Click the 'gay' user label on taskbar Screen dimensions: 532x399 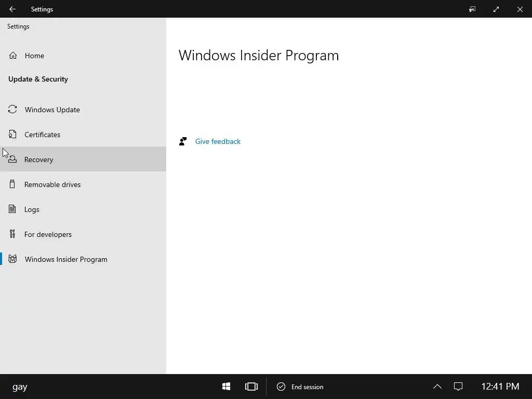(x=20, y=387)
